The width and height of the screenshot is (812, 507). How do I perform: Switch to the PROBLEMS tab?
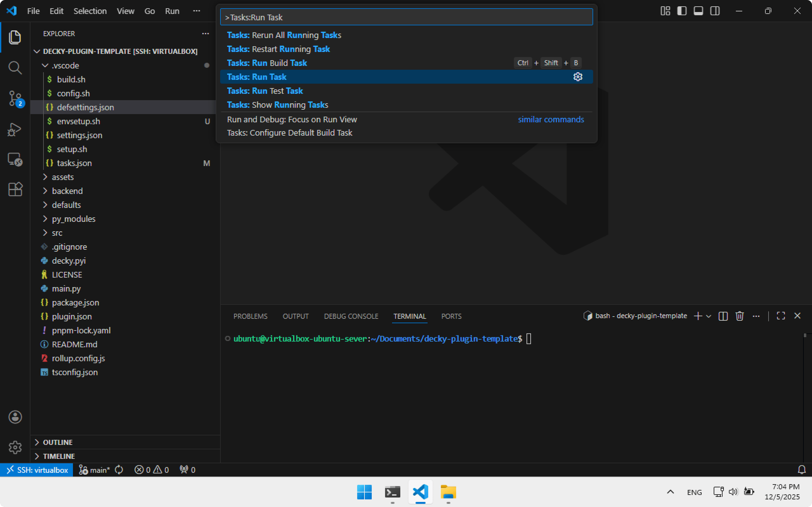tap(250, 316)
